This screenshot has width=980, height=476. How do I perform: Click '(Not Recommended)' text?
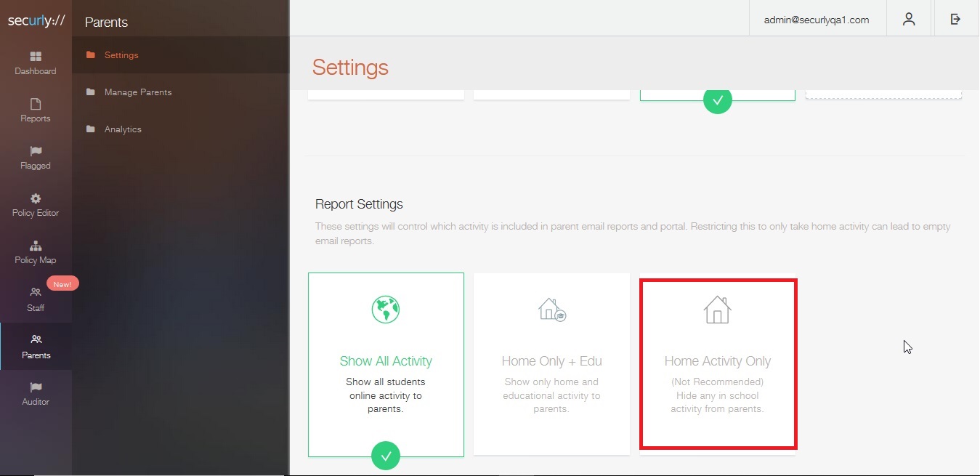[718, 382]
